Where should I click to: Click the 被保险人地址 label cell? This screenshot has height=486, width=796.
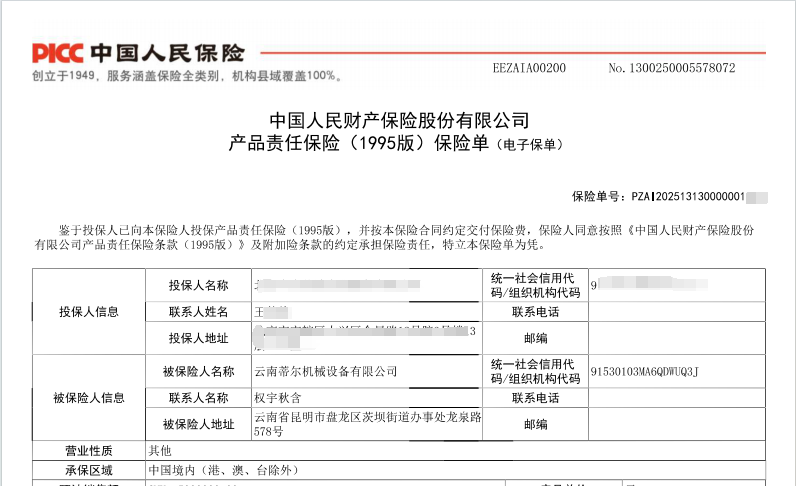198,424
